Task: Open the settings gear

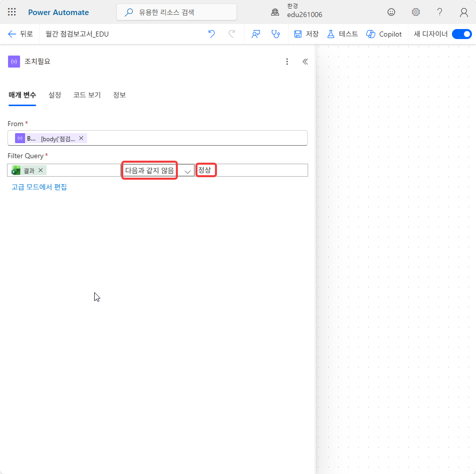Action: (x=415, y=12)
